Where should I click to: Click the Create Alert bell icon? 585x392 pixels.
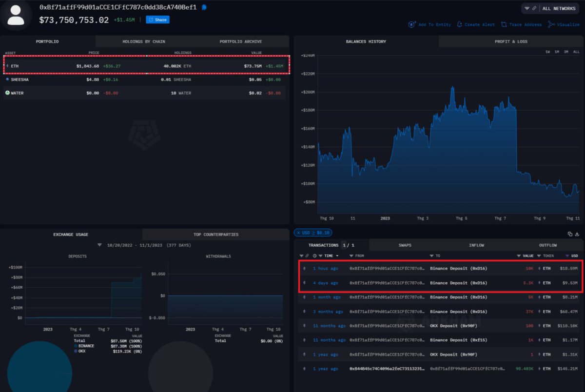tap(460, 24)
